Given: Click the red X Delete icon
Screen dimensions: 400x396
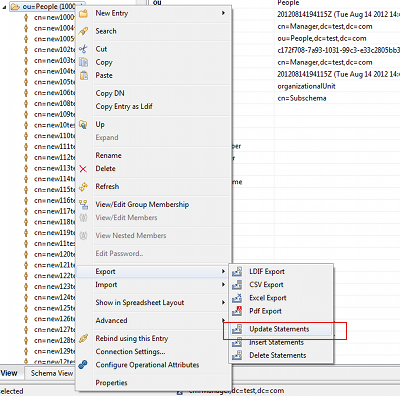Looking at the screenshot, I should click(x=83, y=169).
